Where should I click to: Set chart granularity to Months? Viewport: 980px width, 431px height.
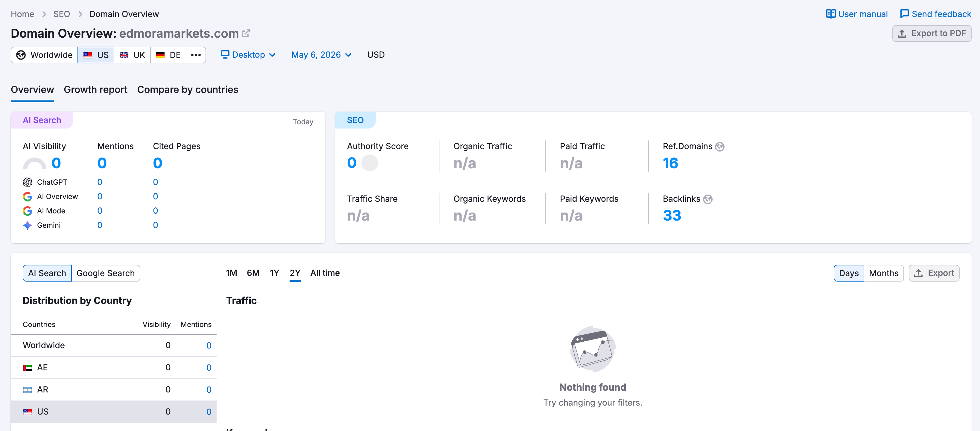click(884, 273)
